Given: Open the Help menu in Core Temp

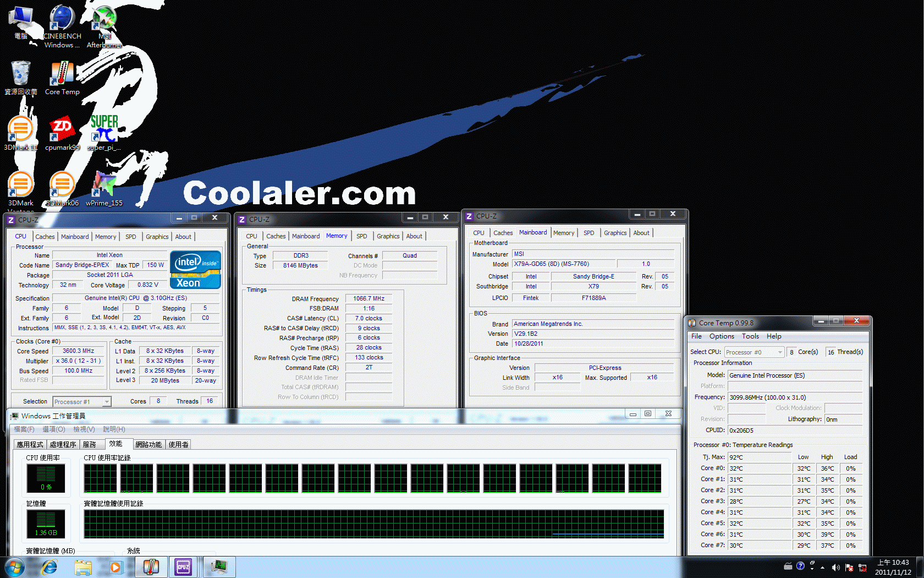Looking at the screenshot, I should (x=774, y=336).
